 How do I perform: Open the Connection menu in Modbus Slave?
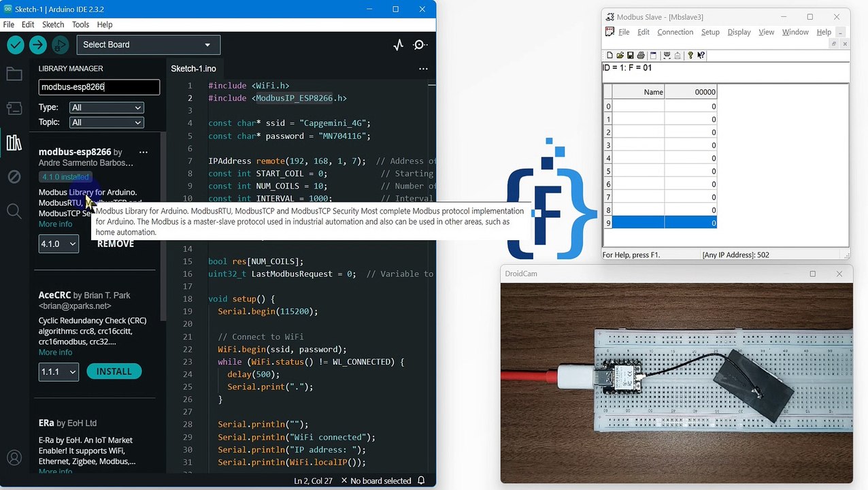point(675,32)
